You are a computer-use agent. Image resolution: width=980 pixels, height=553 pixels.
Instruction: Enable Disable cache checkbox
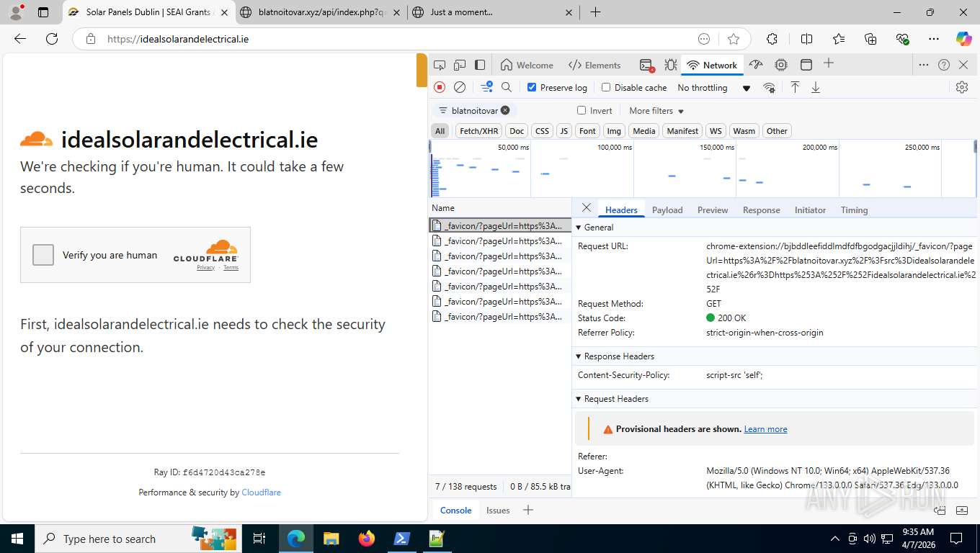point(606,87)
